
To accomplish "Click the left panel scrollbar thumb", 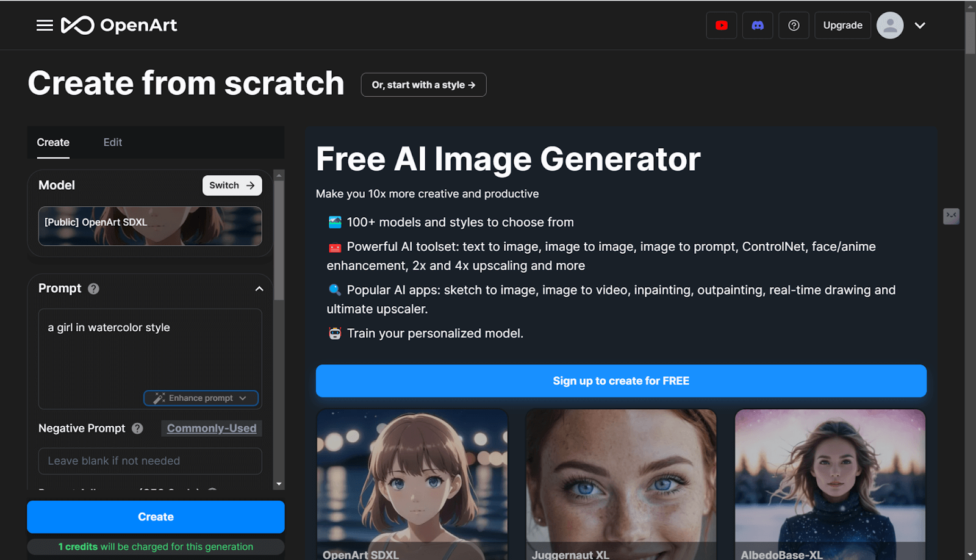I will (279, 240).
